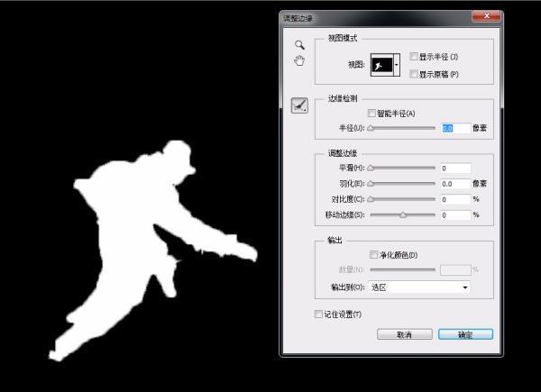Expand the 视图 mode dropdown arrow
The height and width of the screenshot is (392, 541).
(x=397, y=65)
